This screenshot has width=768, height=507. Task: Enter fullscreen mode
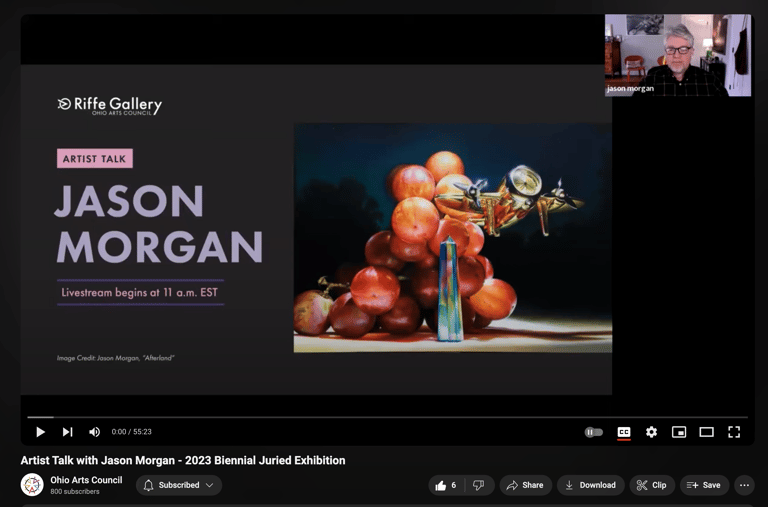[x=734, y=432]
